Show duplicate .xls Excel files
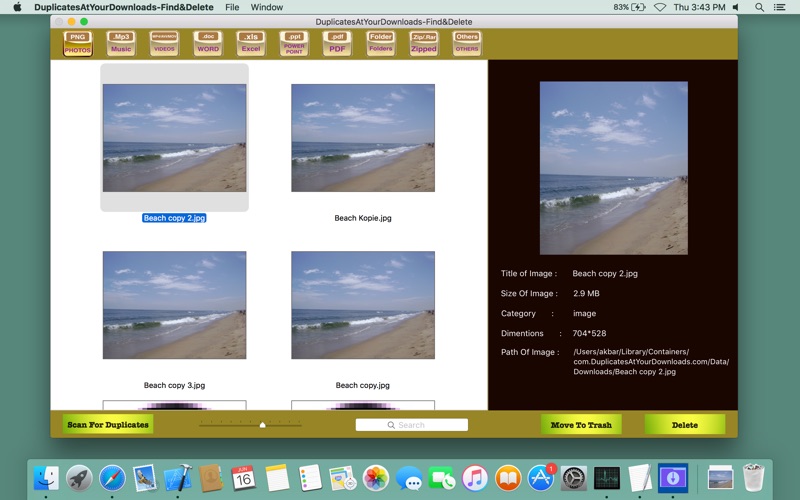The height and width of the screenshot is (500, 800). (251, 43)
